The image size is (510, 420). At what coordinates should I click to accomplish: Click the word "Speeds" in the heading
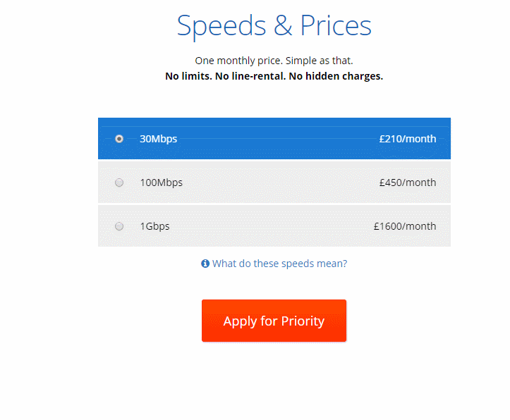point(221,26)
